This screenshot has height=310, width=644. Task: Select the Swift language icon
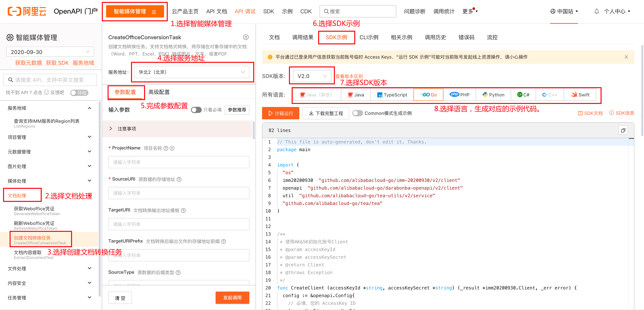574,95
